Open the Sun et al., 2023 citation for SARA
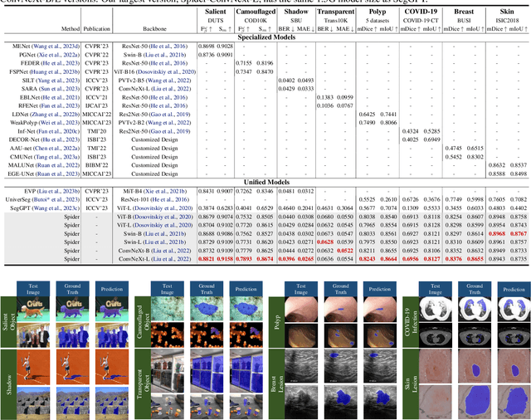The width and height of the screenshot is (531, 420). click(59, 89)
